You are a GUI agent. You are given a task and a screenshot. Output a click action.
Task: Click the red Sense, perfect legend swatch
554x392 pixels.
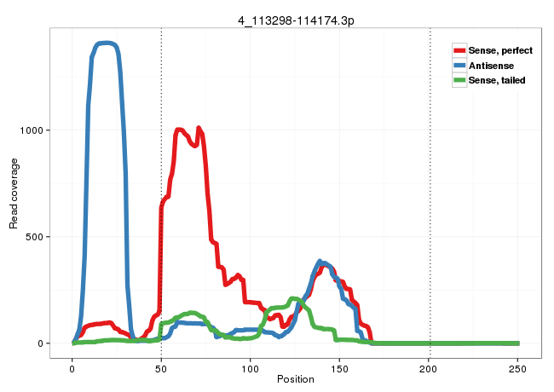tap(459, 51)
